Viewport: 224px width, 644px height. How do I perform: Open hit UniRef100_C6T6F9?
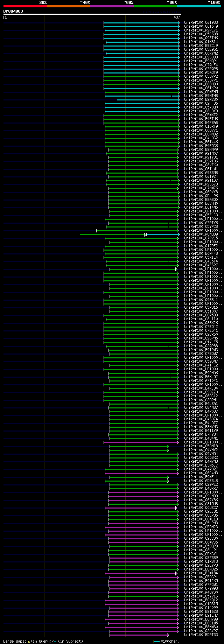pyautogui.click(x=201, y=27)
